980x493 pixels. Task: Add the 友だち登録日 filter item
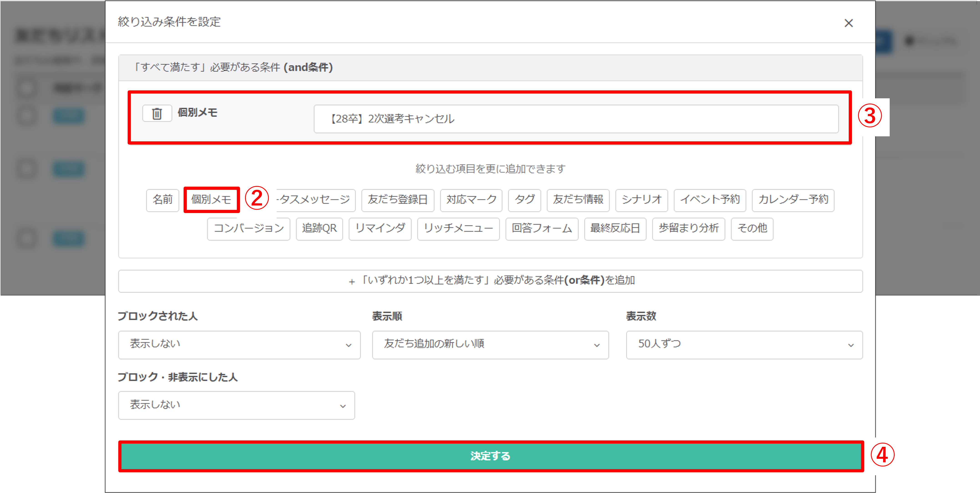398,200
